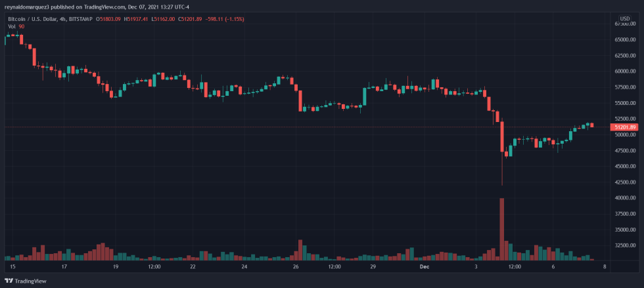Click the long-wick red crash candle near 42500
The height and width of the screenshot is (288, 644).
502,151
